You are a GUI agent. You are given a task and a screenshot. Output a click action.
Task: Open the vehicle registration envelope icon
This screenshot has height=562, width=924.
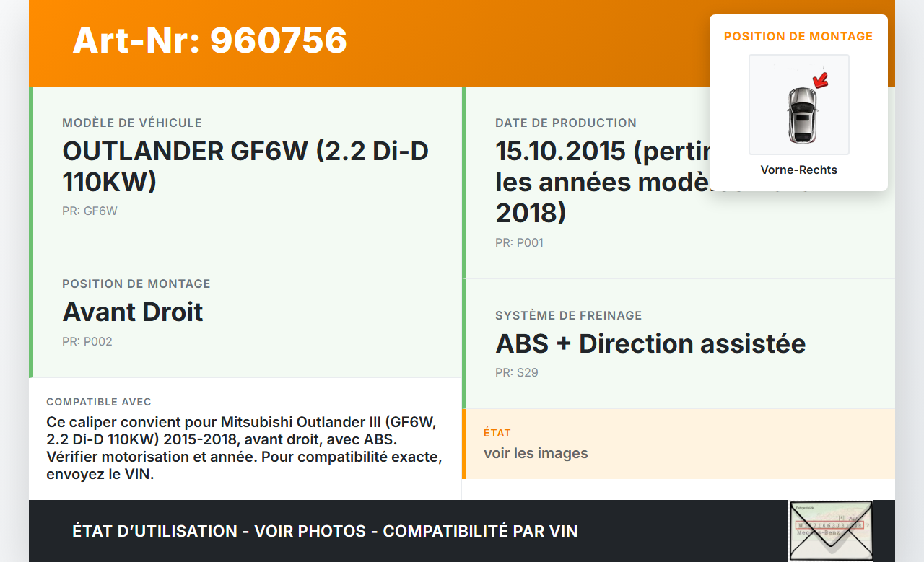tap(831, 530)
